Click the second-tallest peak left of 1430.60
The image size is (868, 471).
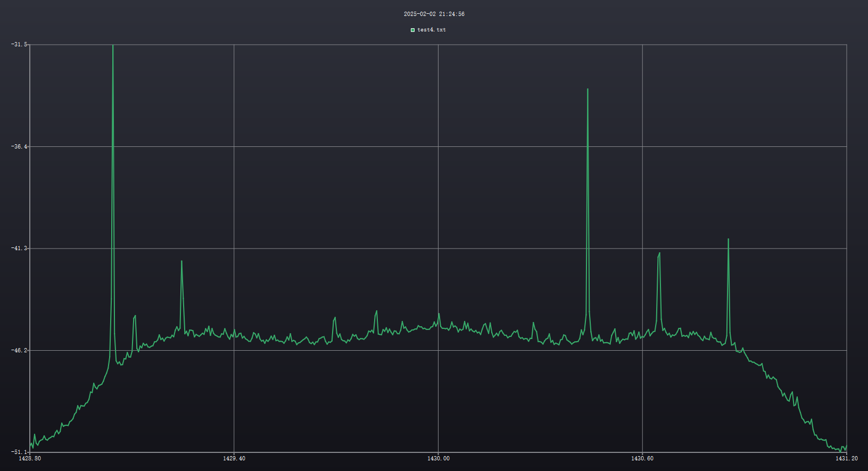tap(588, 89)
